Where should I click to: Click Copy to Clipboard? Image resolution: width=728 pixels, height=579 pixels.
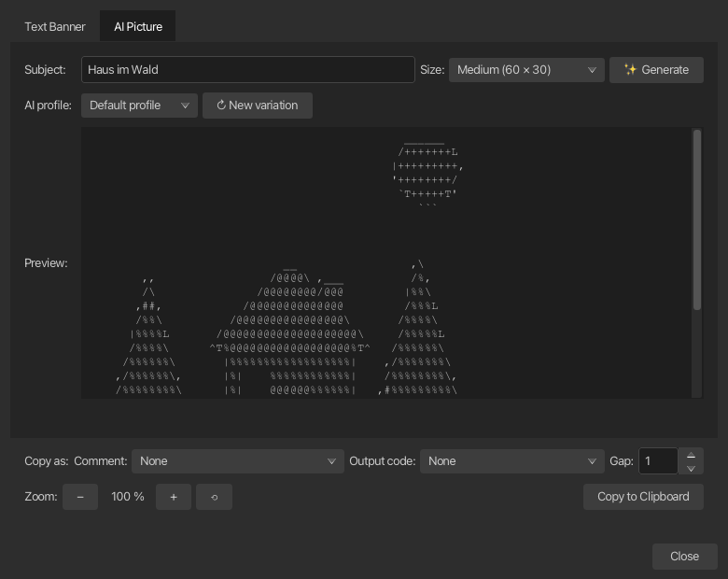643,497
